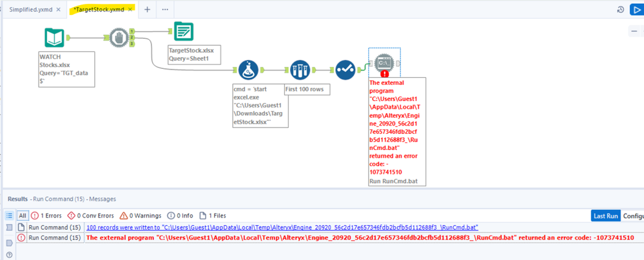Open the workflow history icon
This screenshot has height=260, width=644.
point(621,10)
